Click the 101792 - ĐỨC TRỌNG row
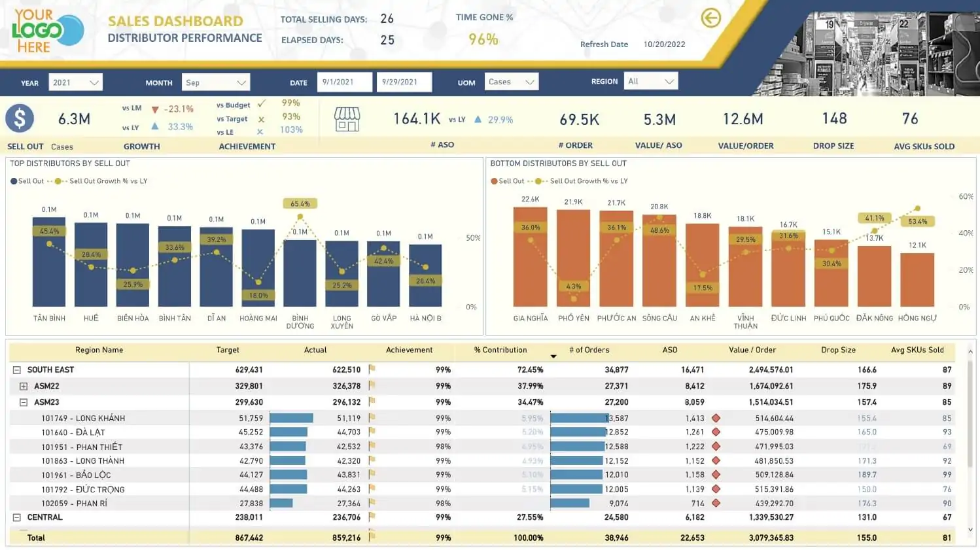This screenshot has height=550, width=980. pos(482,489)
